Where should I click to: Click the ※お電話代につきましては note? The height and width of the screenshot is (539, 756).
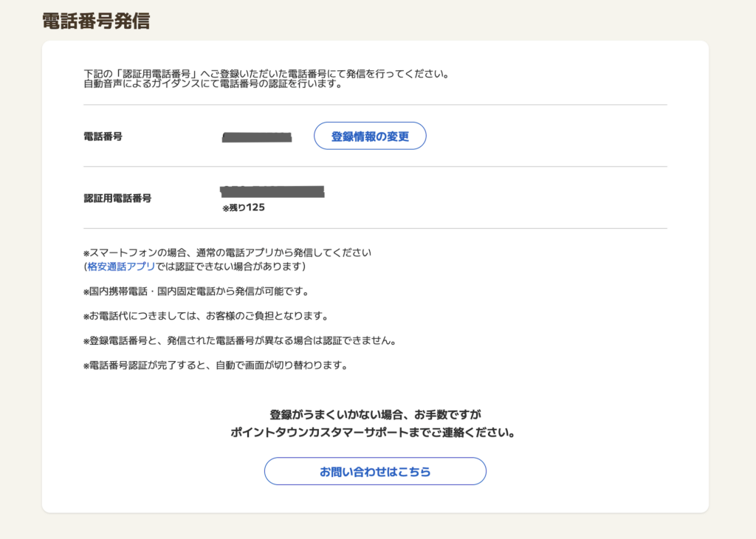click(205, 316)
